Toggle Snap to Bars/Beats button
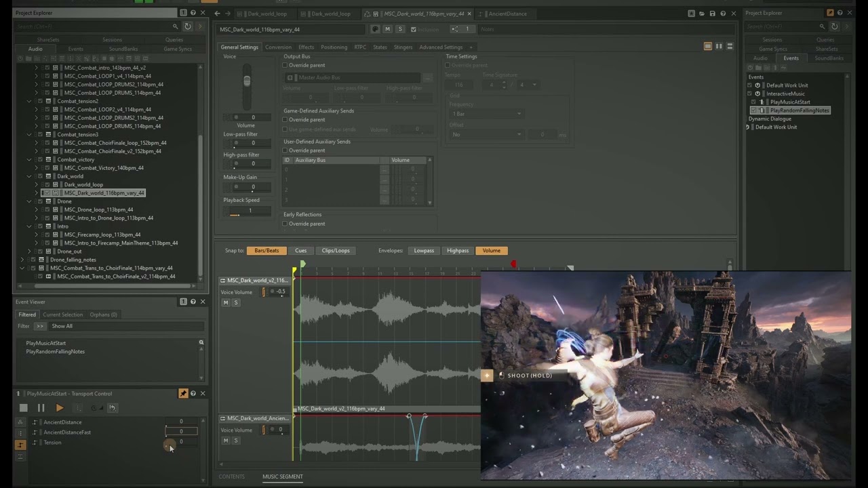The width and height of the screenshot is (868, 488). [267, 251]
